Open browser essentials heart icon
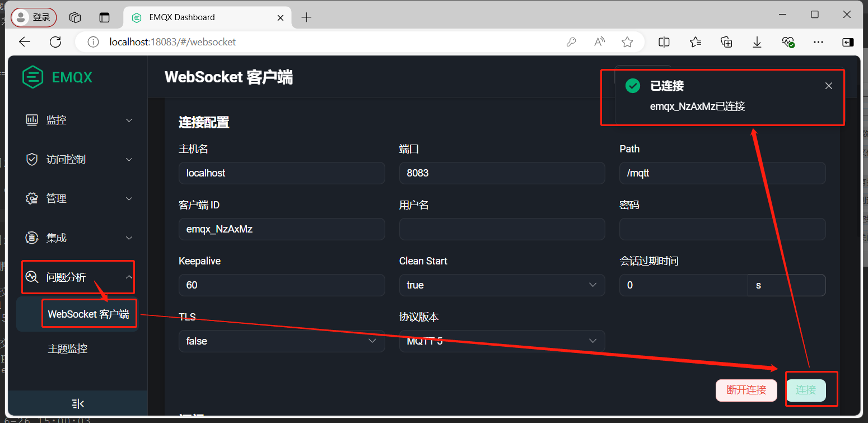This screenshot has height=423, width=868. 788,42
